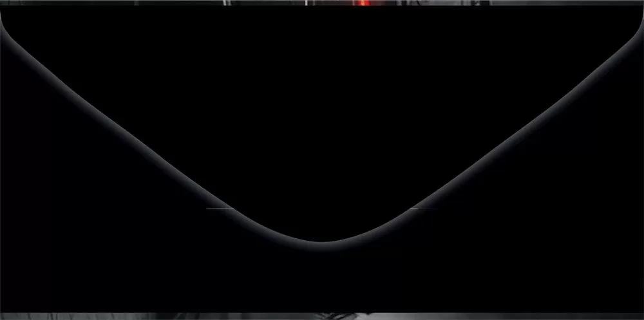Click the short white line right of flap
This screenshot has height=320, width=644.
tap(423, 209)
